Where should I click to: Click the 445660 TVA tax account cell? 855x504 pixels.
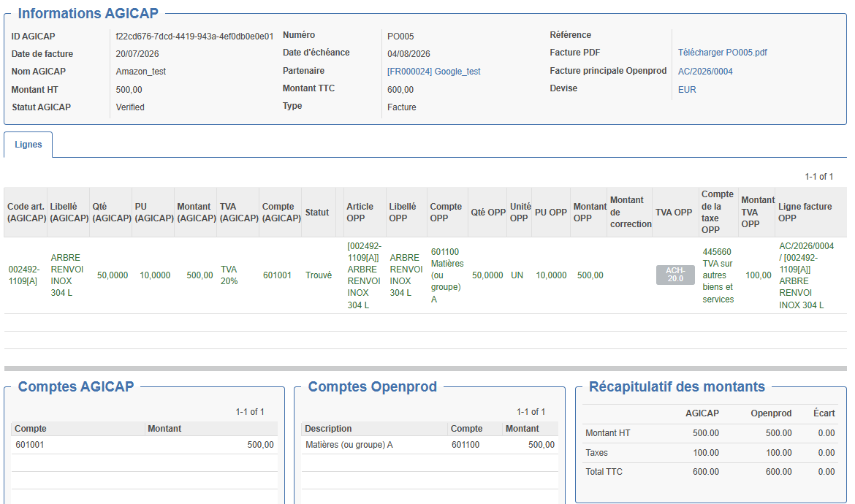[x=718, y=275]
